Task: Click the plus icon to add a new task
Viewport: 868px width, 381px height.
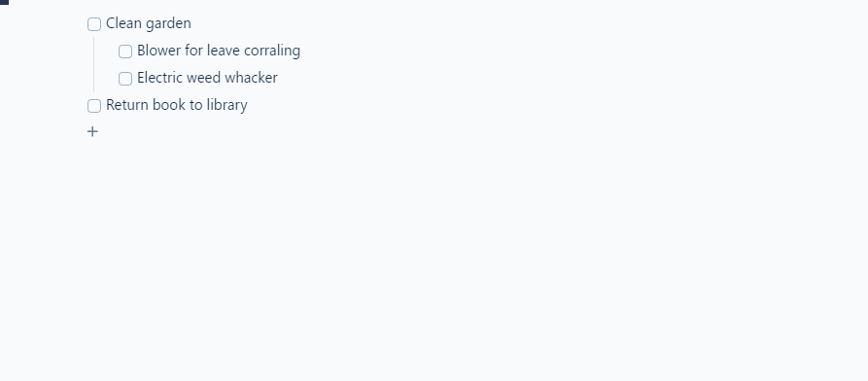Action: point(92,132)
